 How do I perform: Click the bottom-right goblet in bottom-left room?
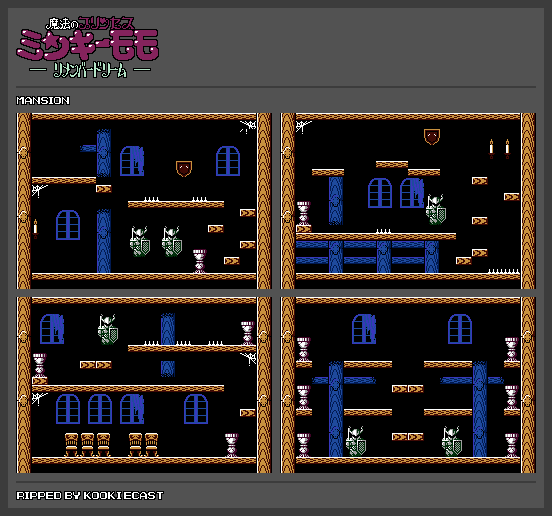tap(232, 445)
